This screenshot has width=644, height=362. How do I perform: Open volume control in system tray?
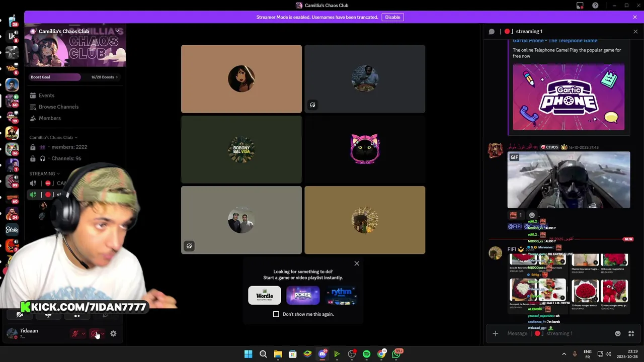608,354
